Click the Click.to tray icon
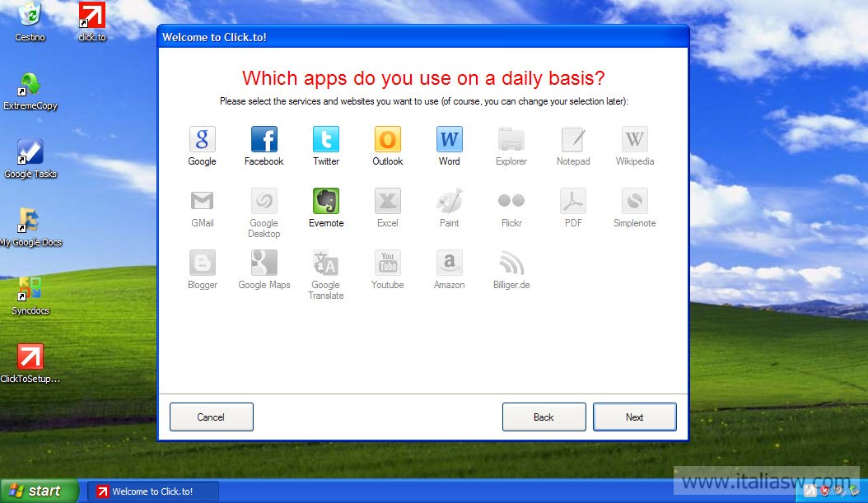The width and height of the screenshot is (868, 503). [x=810, y=491]
